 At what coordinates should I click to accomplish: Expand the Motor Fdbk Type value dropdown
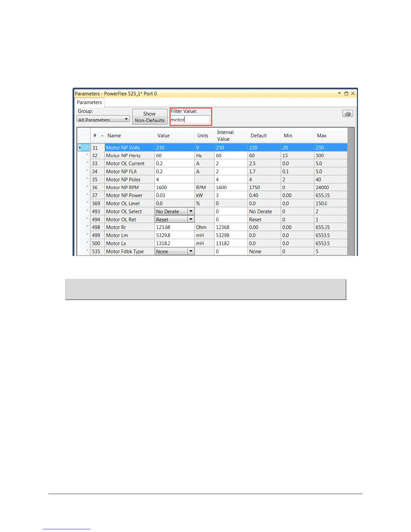(191, 251)
